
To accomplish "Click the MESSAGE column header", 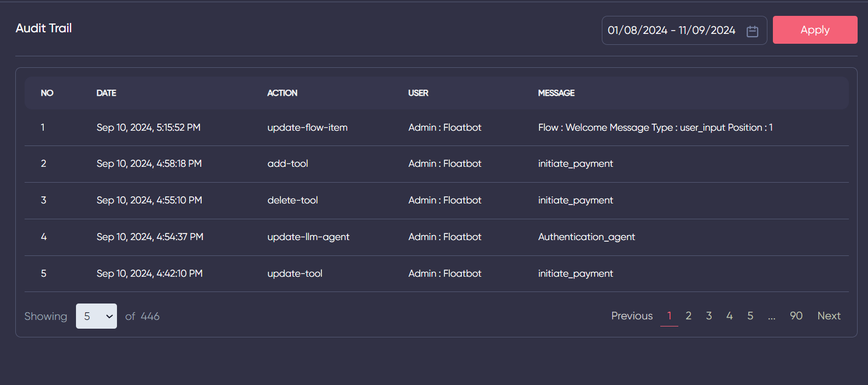I will pos(556,93).
